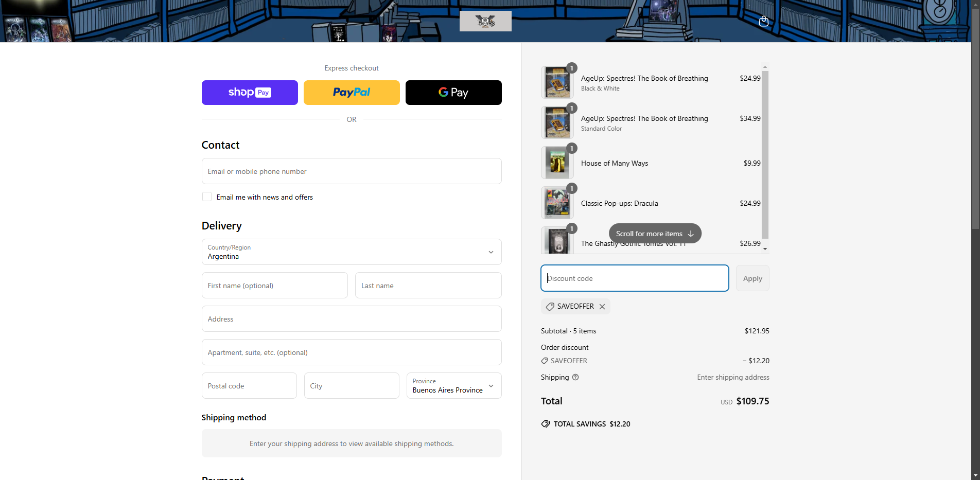
Task: Open the shopping cart bag icon
Action: (x=764, y=21)
